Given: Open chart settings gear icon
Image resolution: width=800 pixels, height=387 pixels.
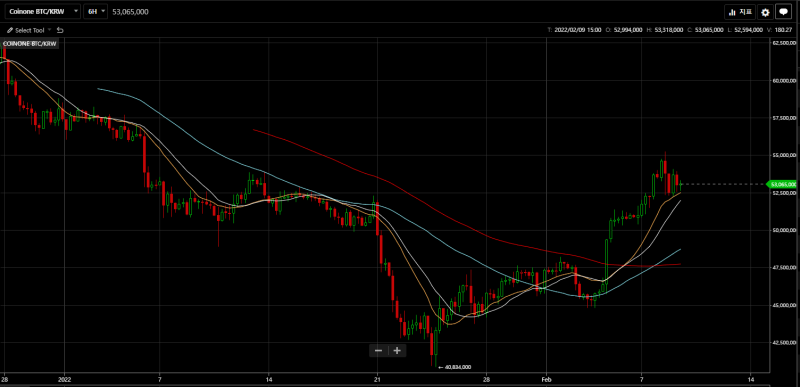Looking at the screenshot, I should coord(765,12).
